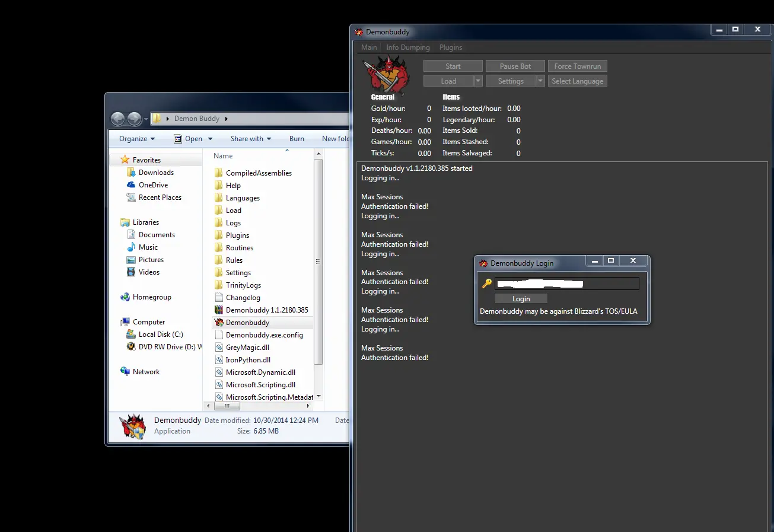Viewport: 774px width, 532px height.
Task: Click the Demonbuddy demon logo image
Action: 387,76
